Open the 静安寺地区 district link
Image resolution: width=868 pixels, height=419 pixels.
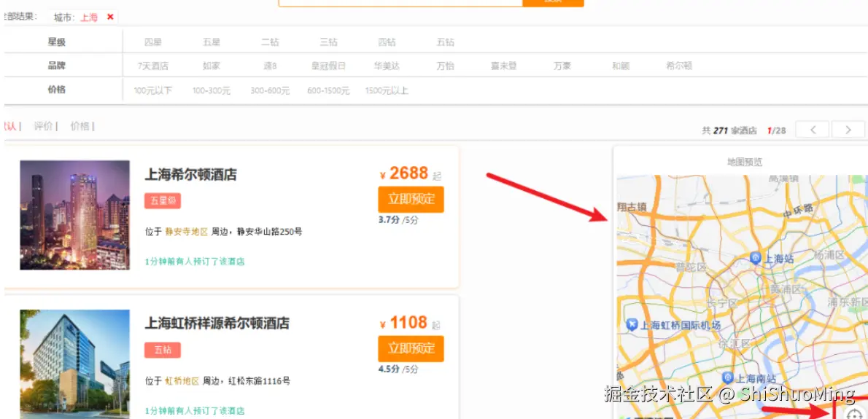coord(186,232)
